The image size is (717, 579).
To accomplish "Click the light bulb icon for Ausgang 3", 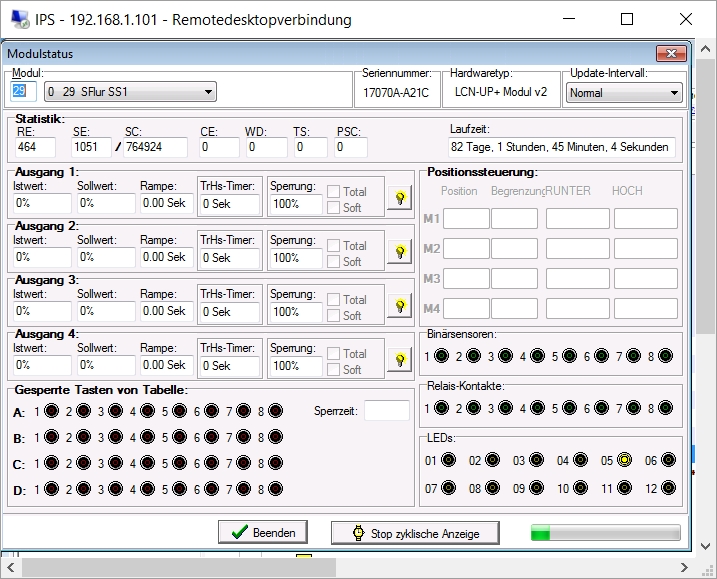I will 400,306.
